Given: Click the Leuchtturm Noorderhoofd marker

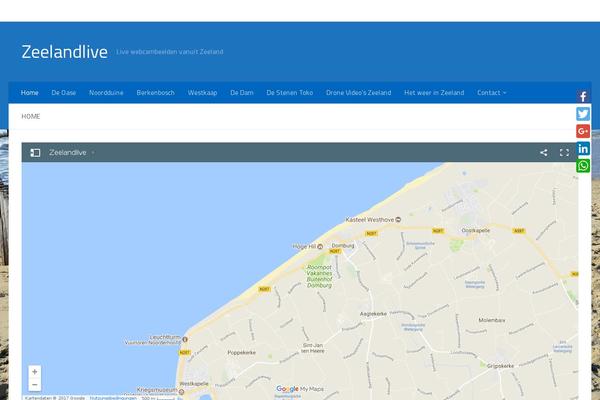Looking at the screenshot, I should (x=185, y=339).
